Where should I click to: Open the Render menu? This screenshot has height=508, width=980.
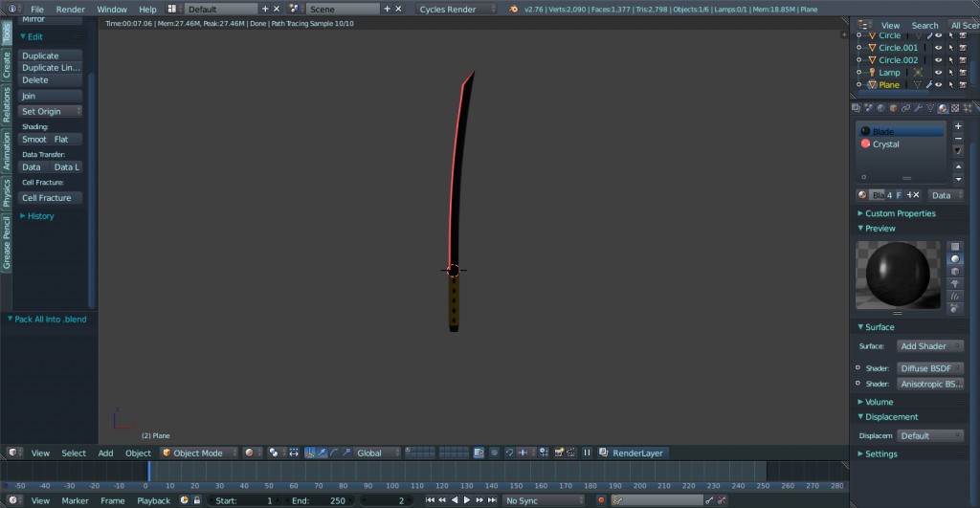pos(71,10)
